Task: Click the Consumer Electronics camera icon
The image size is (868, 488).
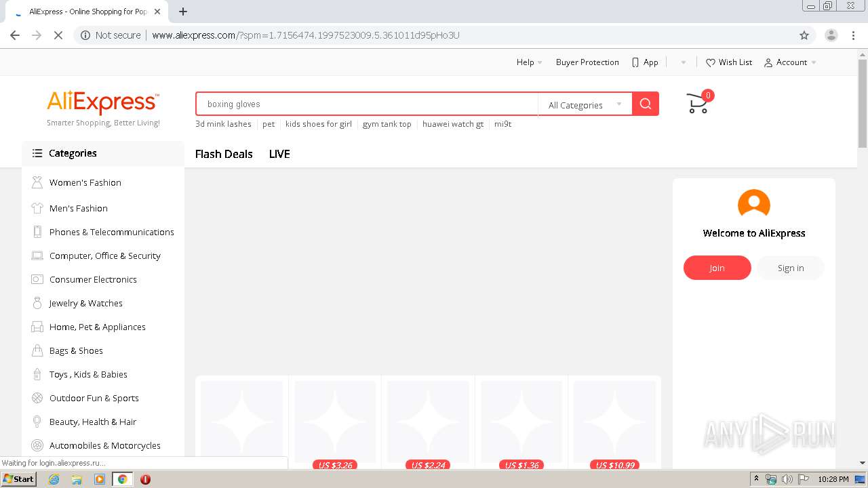Action: pos(37,279)
